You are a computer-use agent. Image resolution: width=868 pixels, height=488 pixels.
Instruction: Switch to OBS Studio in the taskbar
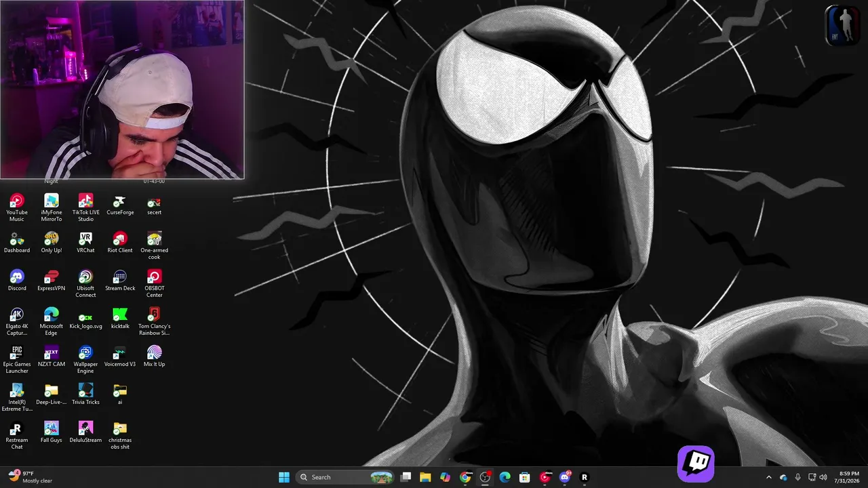(x=485, y=477)
